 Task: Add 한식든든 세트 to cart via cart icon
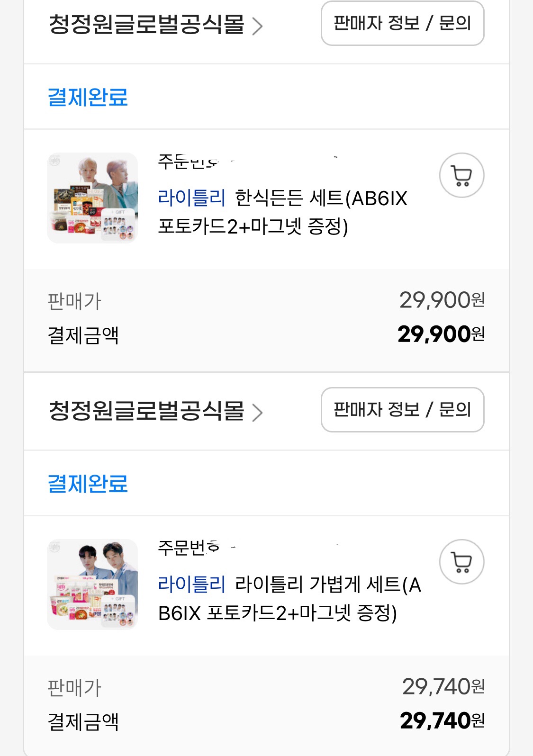(461, 176)
